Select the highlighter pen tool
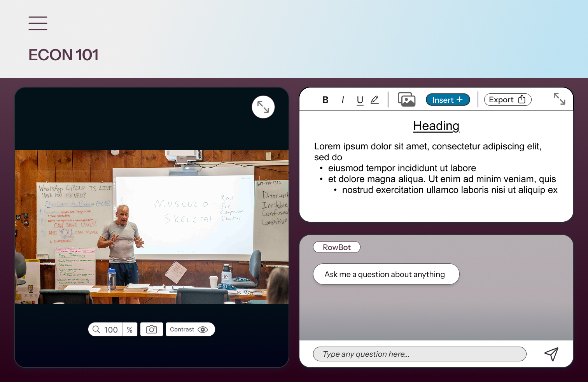588x382 pixels. pyautogui.click(x=374, y=100)
